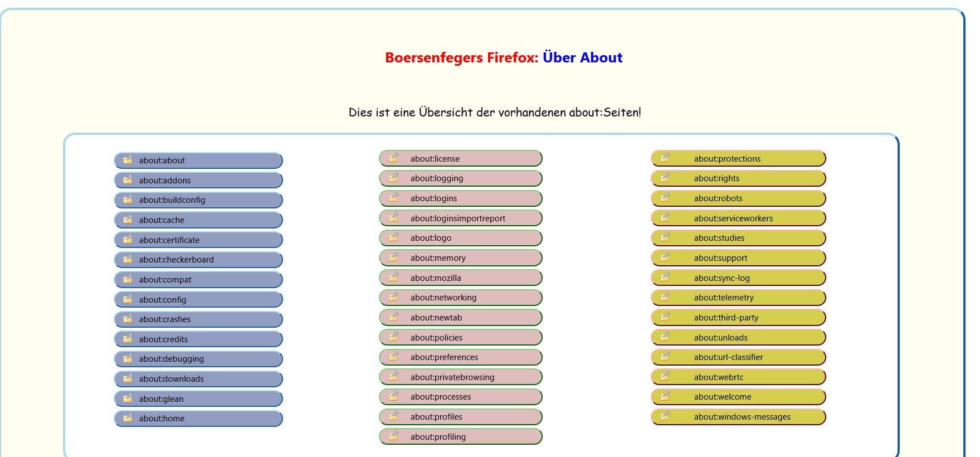Image resolution: width=980 pixels, height=457 pixels.
Task: Click the folder icon beside about:telemetry
Action: tap(665, 297)
